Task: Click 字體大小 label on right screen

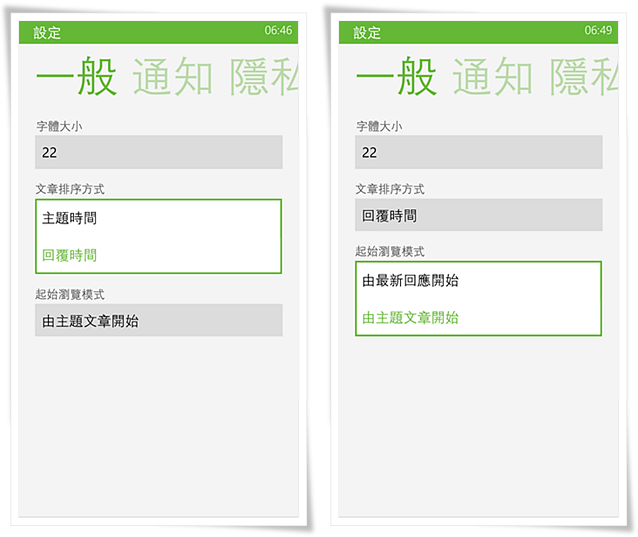Action: point(379,126)
